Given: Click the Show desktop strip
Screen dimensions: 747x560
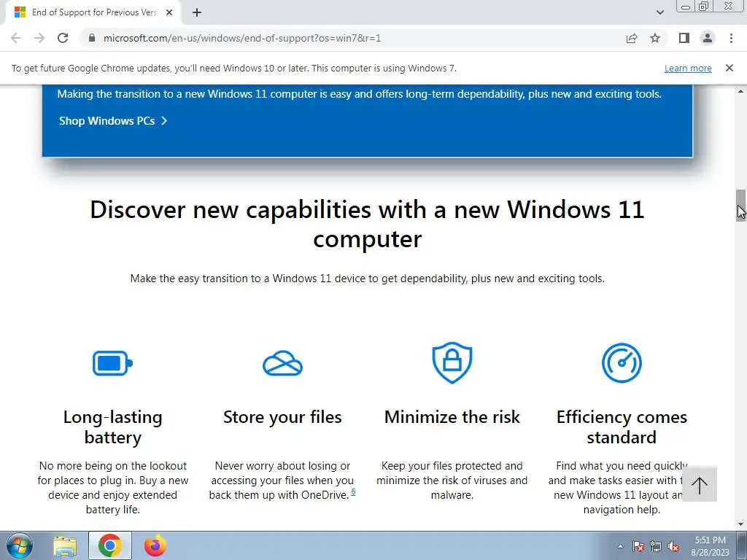Looking at the screenshot, I should click(742, 545).
